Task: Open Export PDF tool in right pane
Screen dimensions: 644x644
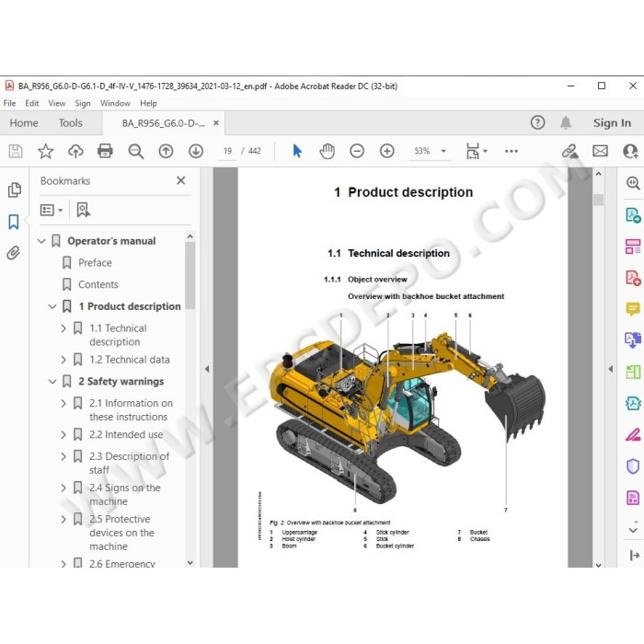Action: [x=633, y=215]
